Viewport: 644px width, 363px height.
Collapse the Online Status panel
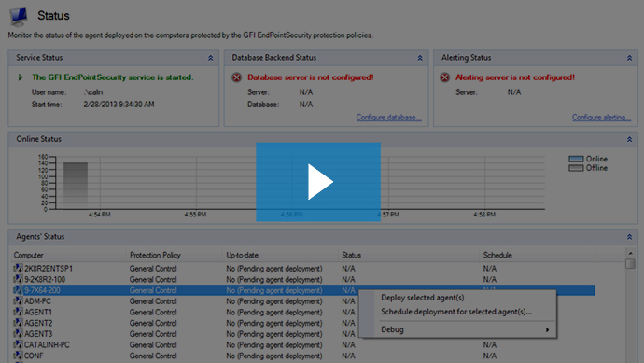pos(629,140)
